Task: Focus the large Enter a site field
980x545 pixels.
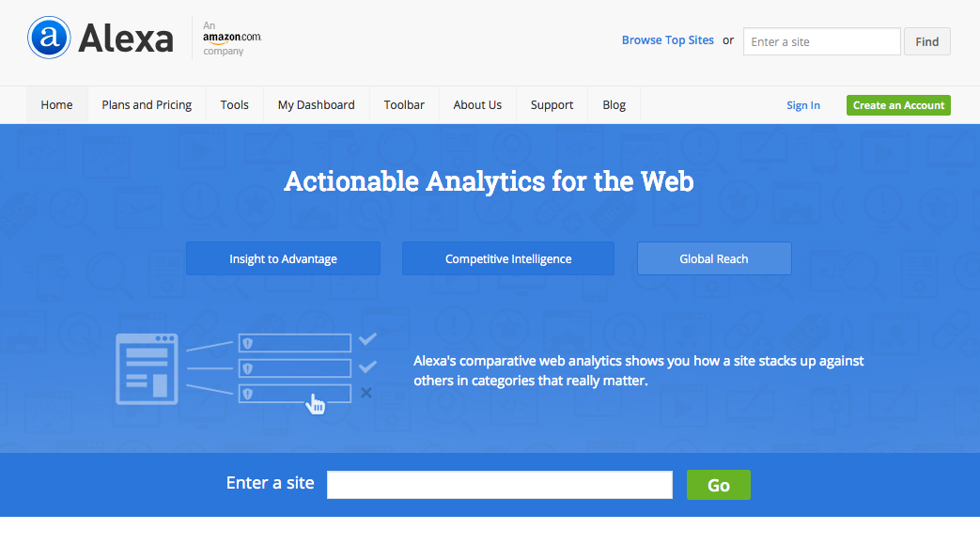Action: coord(500,485)
